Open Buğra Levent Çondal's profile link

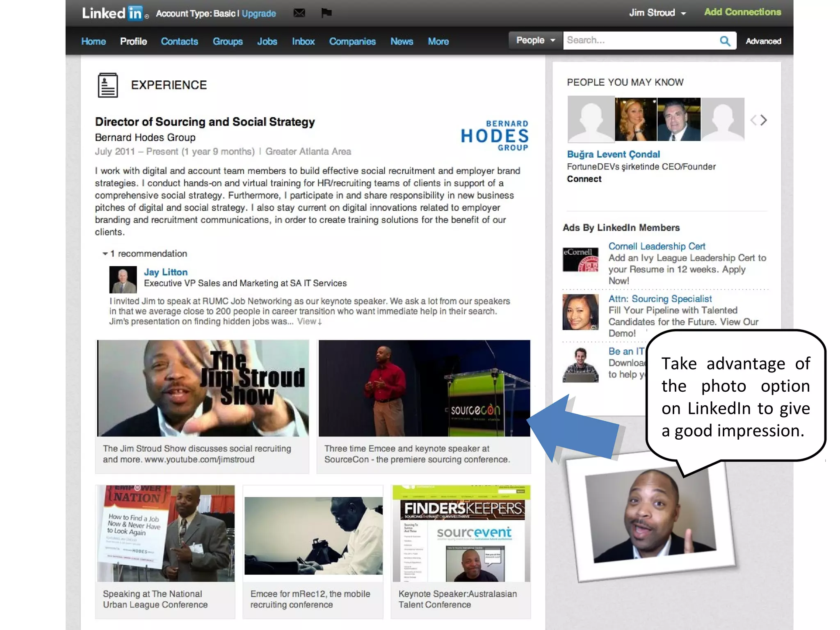613,154
